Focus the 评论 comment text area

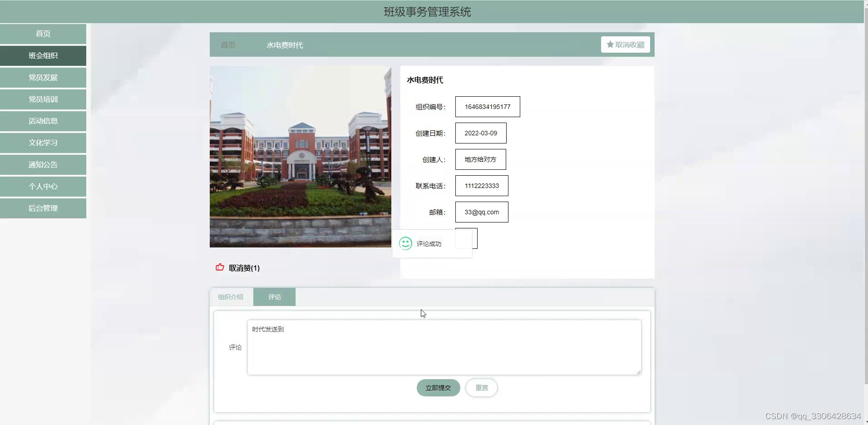pyautogui.click(x=444, y=347)
